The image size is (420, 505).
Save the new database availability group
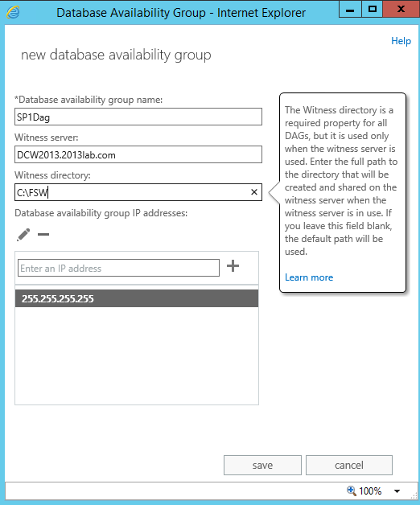coord(262,465)
